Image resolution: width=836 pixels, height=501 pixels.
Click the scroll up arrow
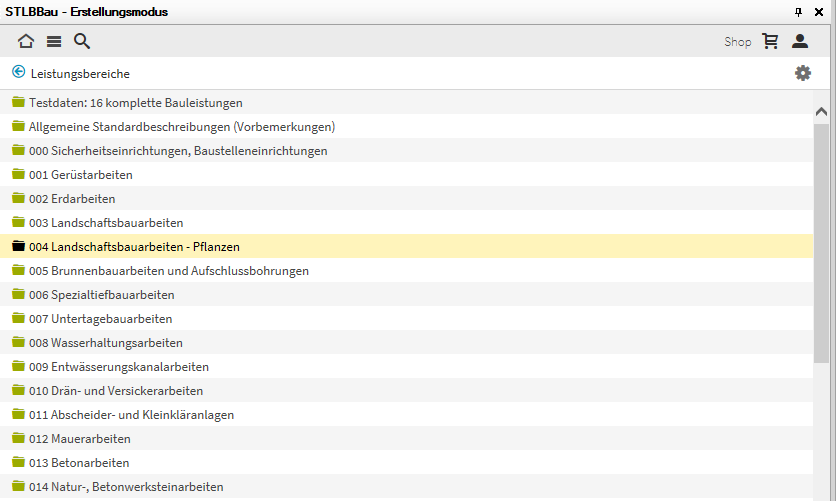pos(821,111)
